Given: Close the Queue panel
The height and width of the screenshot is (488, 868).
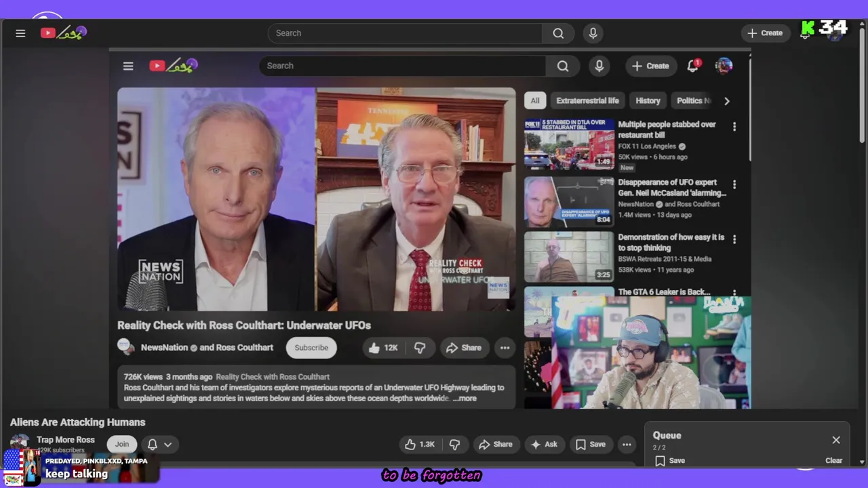Looking at the screenshot, I should (x=836, y=440).
